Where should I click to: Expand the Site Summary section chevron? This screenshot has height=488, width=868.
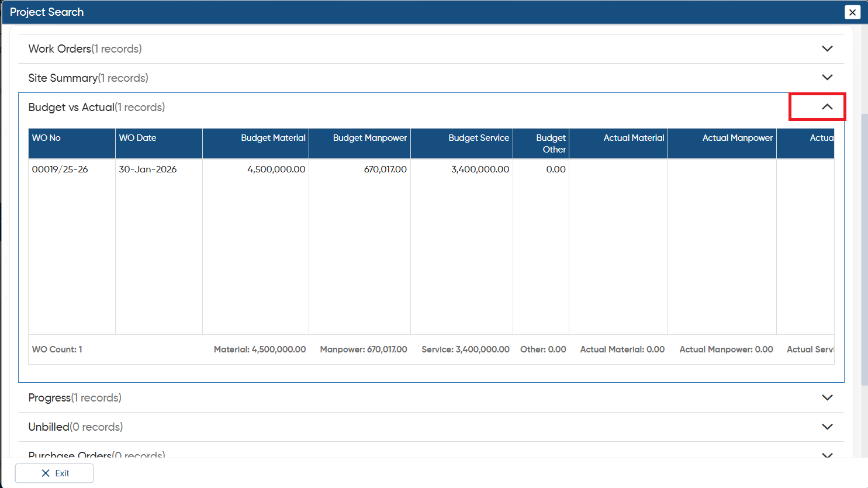[827, 77]
